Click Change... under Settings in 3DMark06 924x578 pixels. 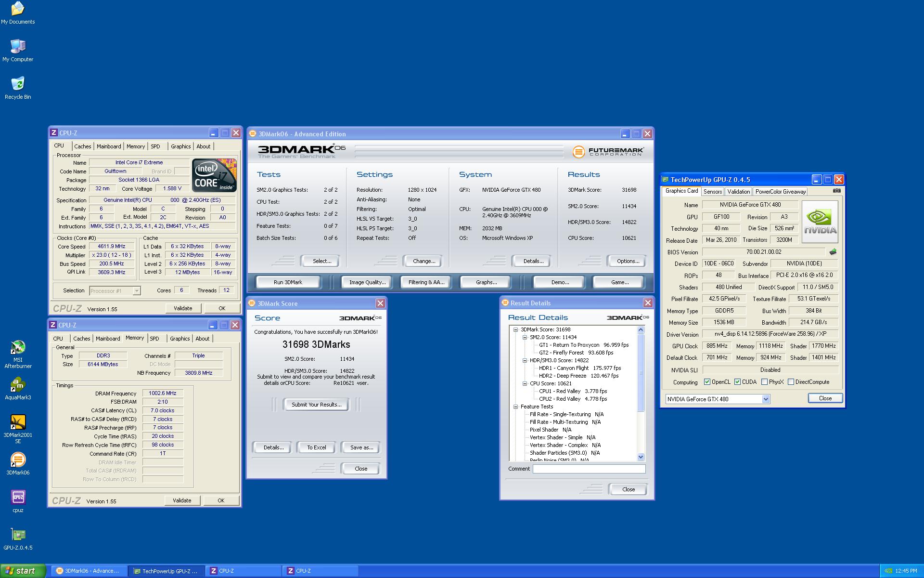423,261
